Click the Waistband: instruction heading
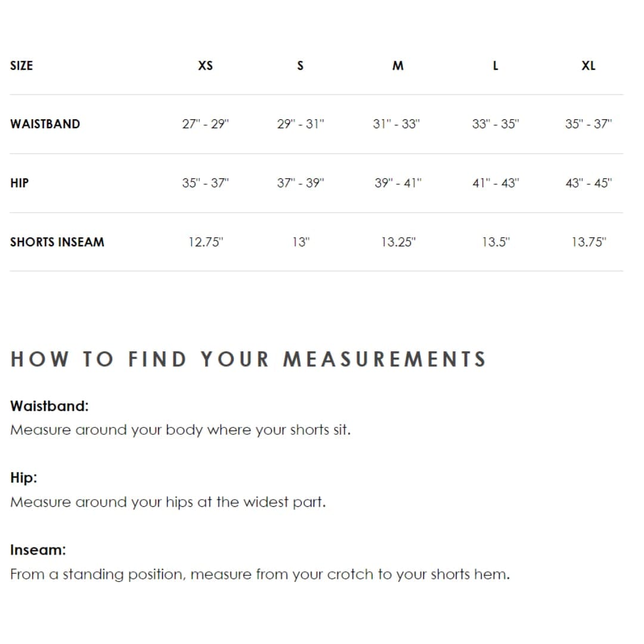This screenshot has height=644, width=644. pos(49,406)
